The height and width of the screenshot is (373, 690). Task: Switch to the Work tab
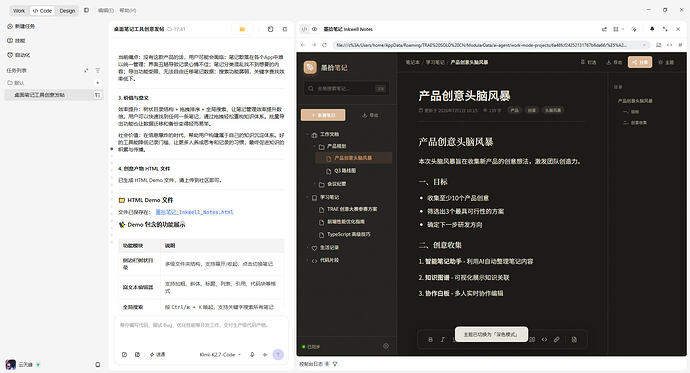coord(19,11)
